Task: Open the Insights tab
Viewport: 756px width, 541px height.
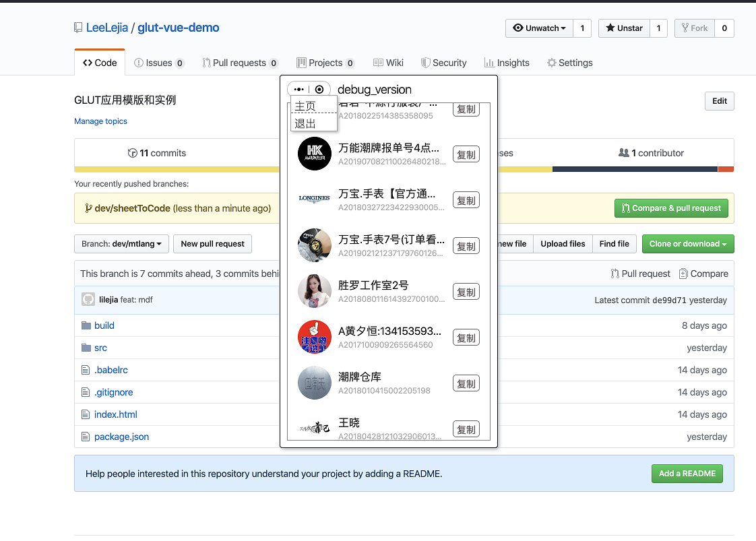Action: [507, 63]
